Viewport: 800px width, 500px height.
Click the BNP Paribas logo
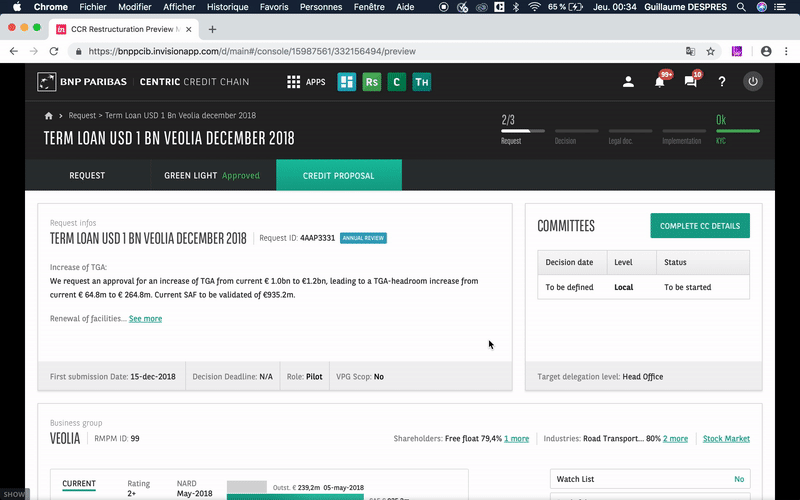pyautogui.click(x=82, y=82)
